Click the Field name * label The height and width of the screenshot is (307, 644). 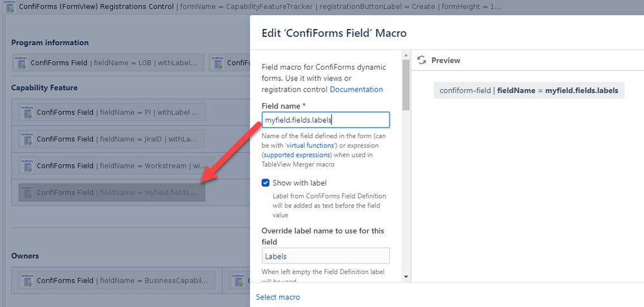[284, 106]
